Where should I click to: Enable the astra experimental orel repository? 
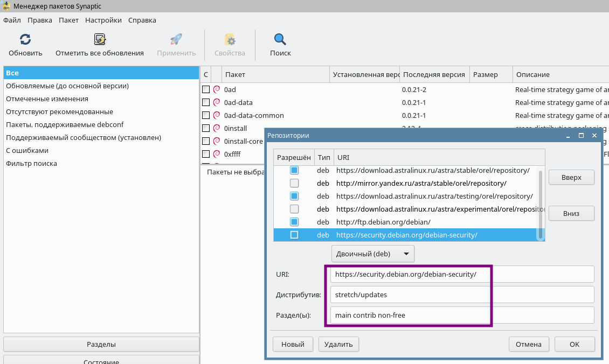(x=294, y=209)
